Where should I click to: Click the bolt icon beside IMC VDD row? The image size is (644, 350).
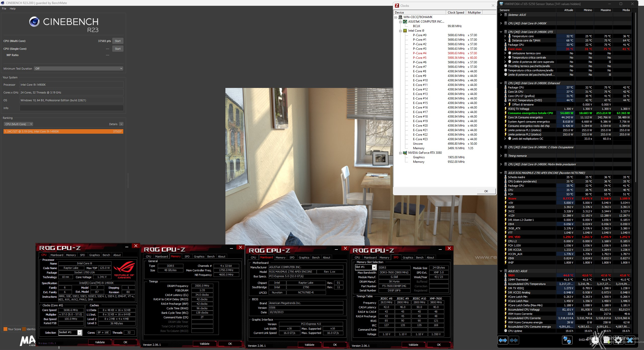point(506,237)
